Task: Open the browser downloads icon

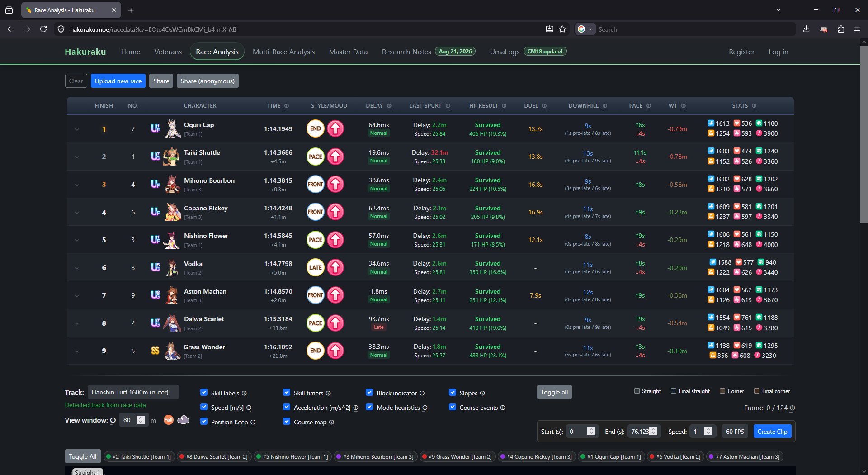Action: coord(806,29)
